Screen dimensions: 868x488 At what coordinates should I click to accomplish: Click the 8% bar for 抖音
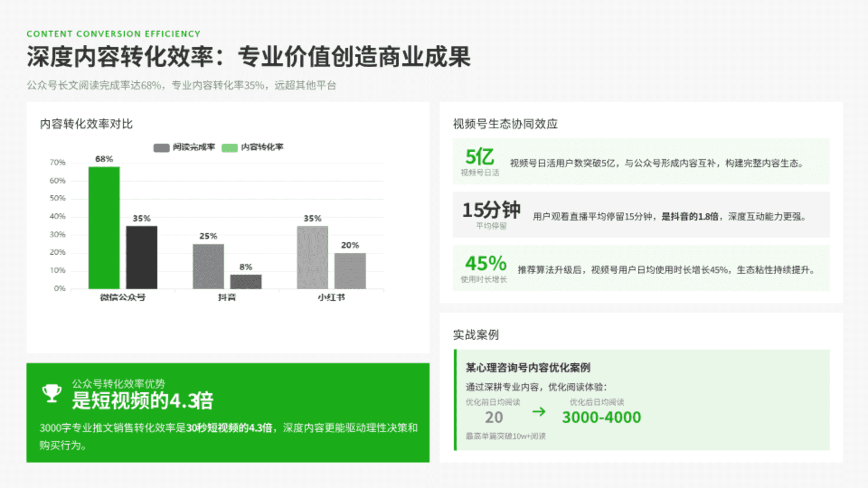coord(245,282)
